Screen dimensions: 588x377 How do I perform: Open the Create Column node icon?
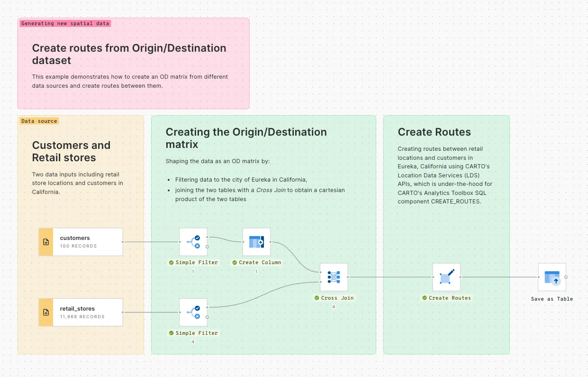256,242
